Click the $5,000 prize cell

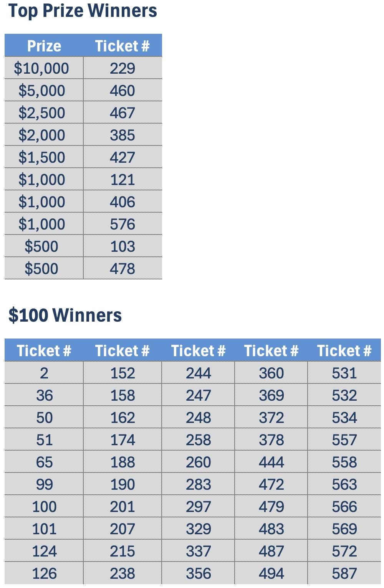[x=41, y=91]
